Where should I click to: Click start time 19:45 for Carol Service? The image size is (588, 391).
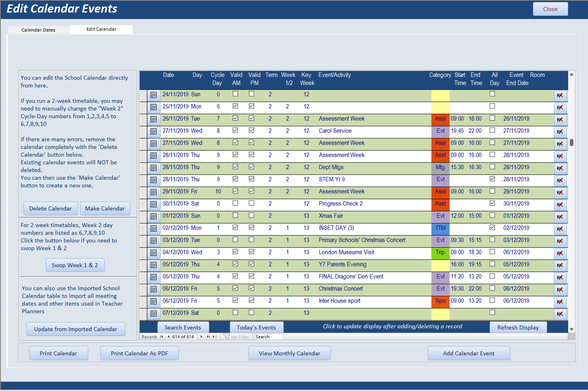tap(457, 131)
